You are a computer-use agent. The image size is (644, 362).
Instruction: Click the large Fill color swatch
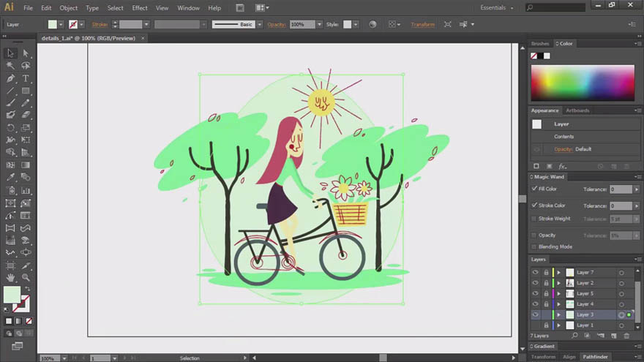tap(12, 295)
